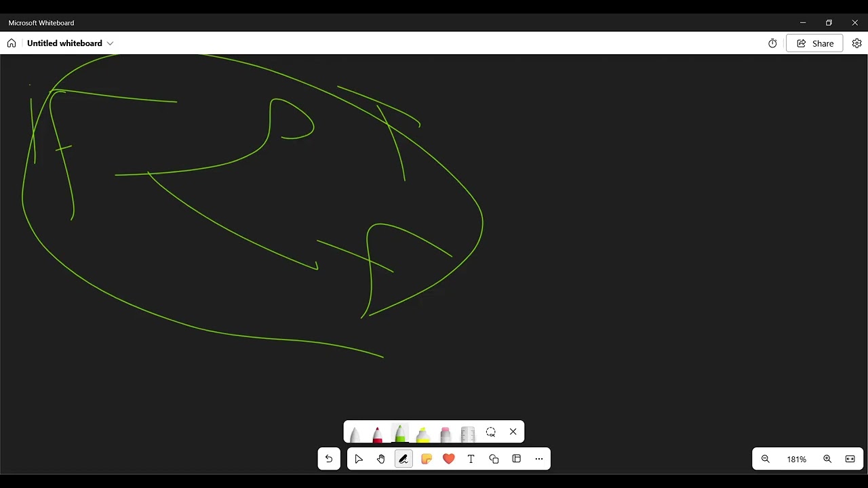Screen dimensions: 868x488
Task: Activate the hand pan tool
Action: (x=381, y=459)
